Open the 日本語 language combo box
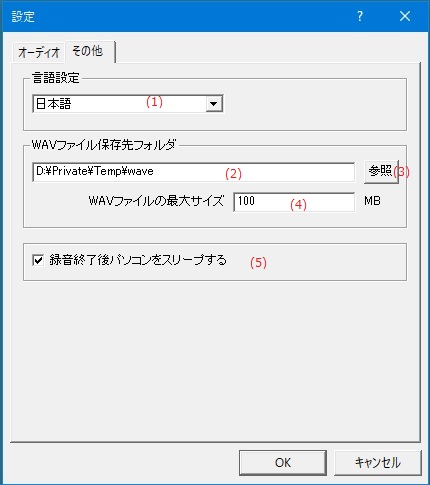Screen dimensions: 430x485 point(128,104)
